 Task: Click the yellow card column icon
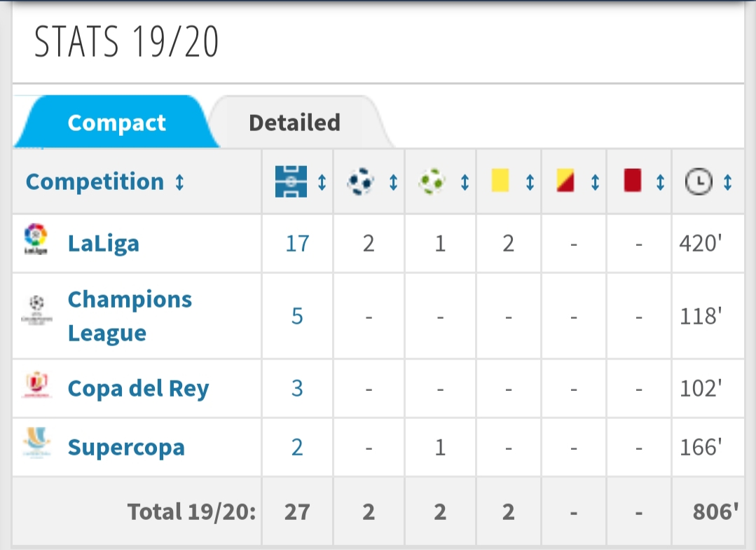coord(500,182)
